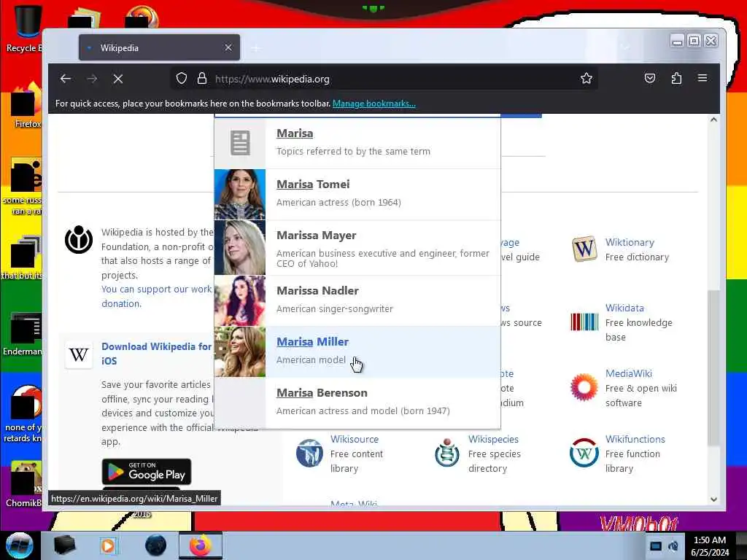Open the Save to Pocket icon
This screenshot has width=747, height=560.
pyautogui.click(x=650, y=78)
